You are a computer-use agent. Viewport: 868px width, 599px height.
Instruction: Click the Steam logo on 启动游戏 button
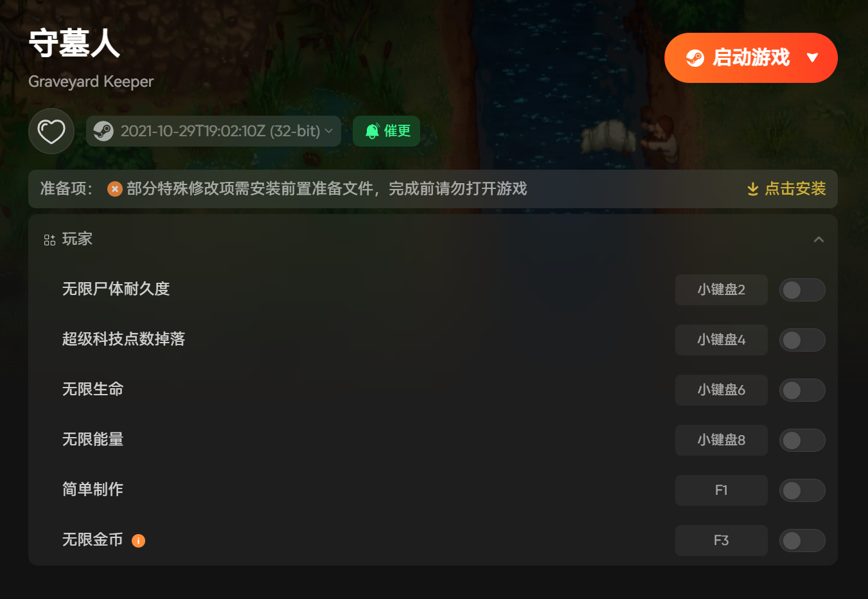click(695, 58)
